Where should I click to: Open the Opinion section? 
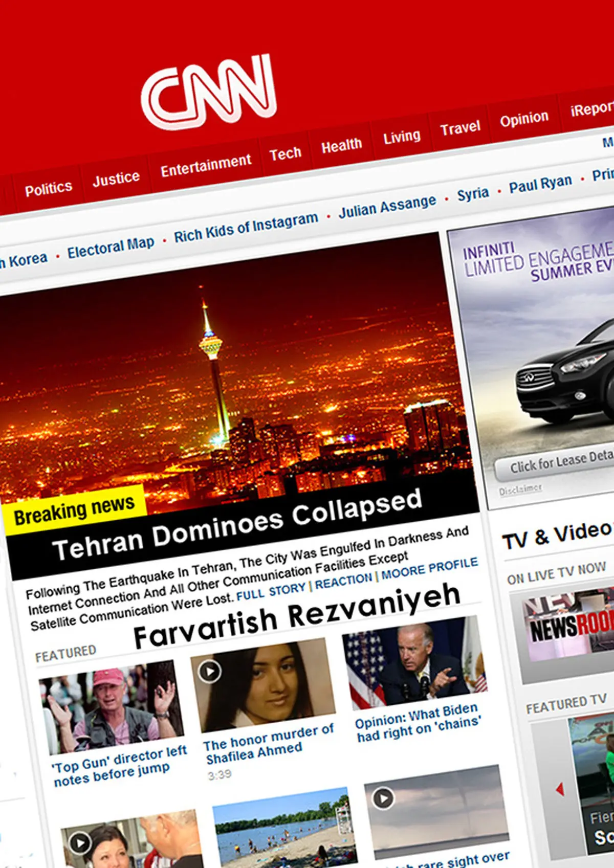coord(524,119)
